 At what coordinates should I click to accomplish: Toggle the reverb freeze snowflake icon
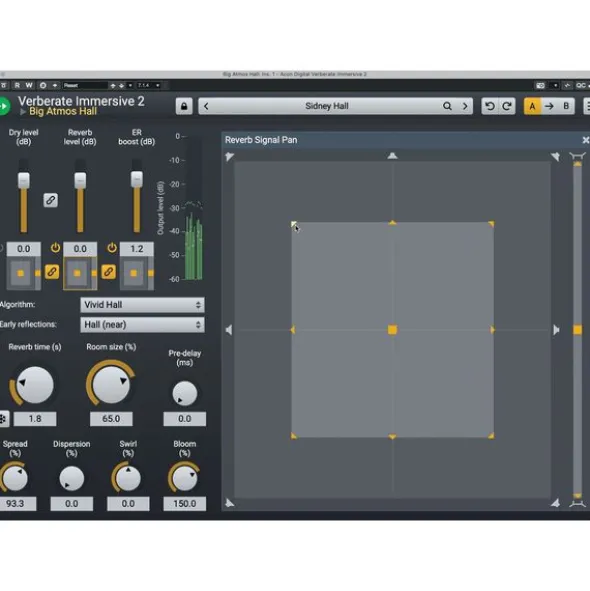pyautogui.click(x=3, y=419)
